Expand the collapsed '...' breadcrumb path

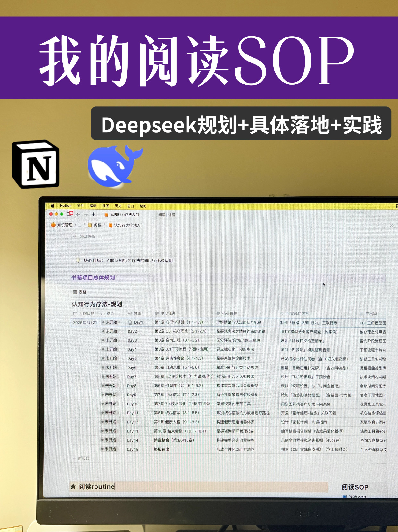click(79, 225)
